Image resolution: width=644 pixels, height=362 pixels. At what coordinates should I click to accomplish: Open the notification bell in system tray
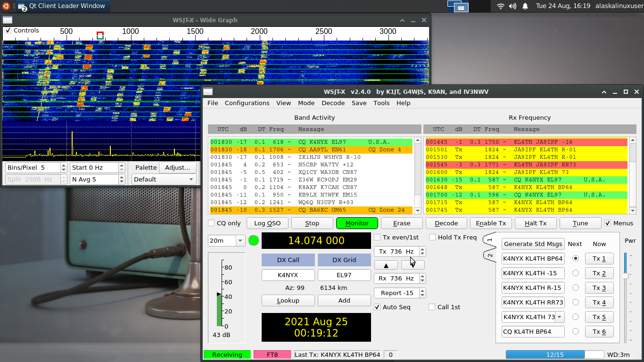coord(525,6)
